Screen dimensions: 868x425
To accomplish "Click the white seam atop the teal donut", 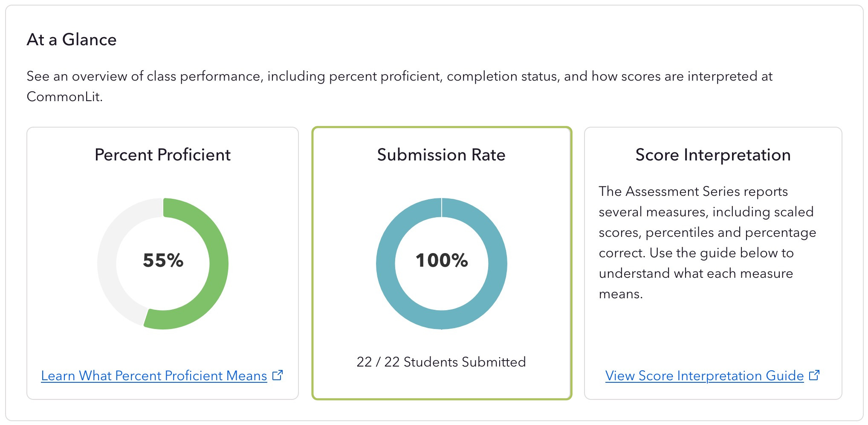I will [x=442, y=207].
